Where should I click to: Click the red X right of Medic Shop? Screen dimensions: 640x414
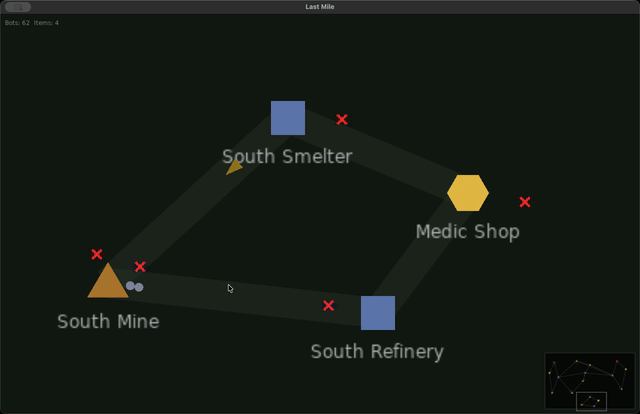pos(525,202)
